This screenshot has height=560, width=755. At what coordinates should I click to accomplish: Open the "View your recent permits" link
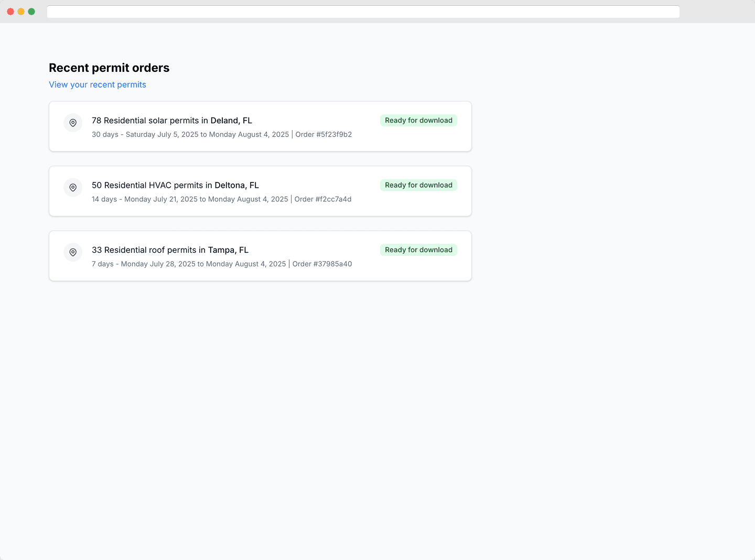coord(98,85)
